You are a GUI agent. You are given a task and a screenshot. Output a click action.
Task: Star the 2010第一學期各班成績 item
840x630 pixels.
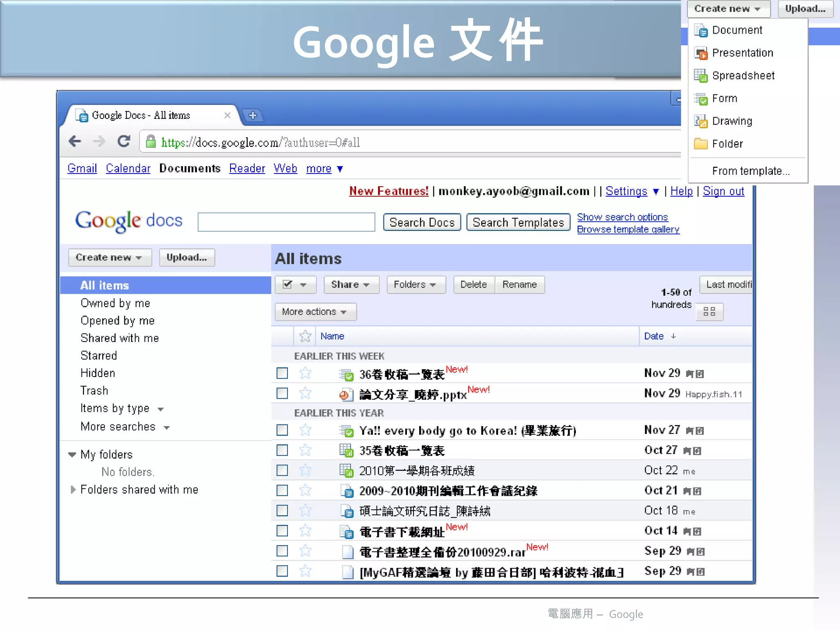[x=305, y=470]
